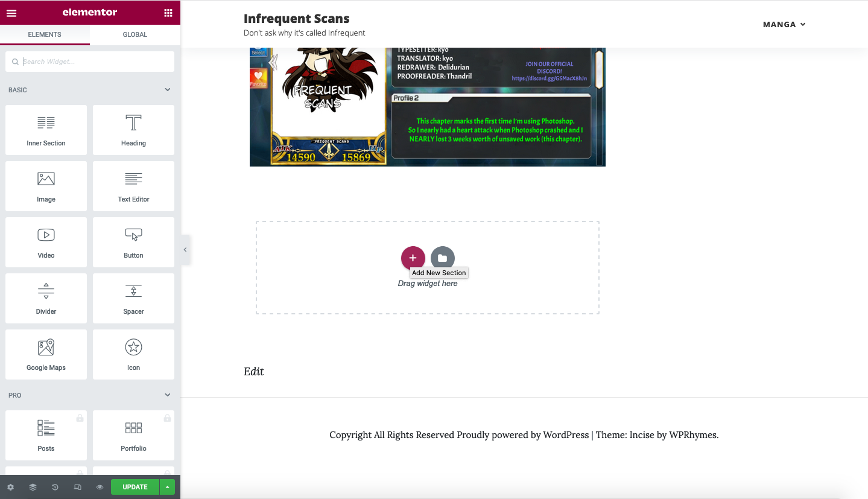Click the Copyright All Rights Reserved text
Viewport: 868px width, 499px height.
click(x=392, y=434)
